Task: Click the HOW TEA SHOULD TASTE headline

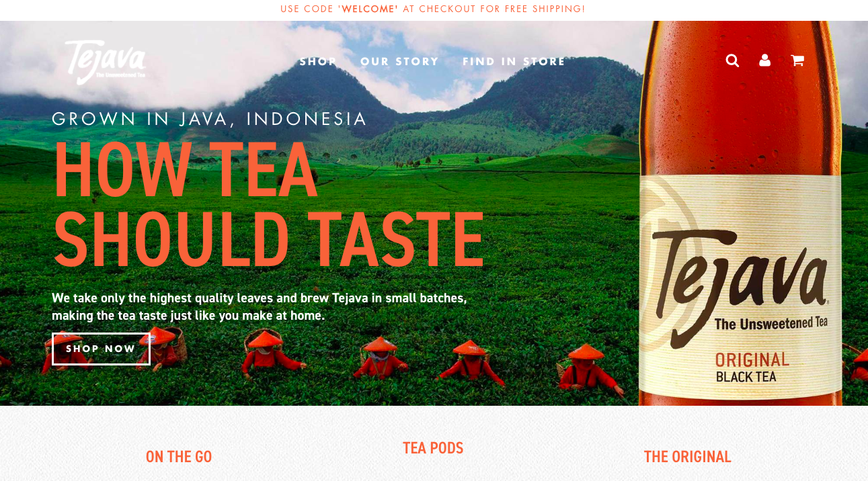Action: [268, 203]
